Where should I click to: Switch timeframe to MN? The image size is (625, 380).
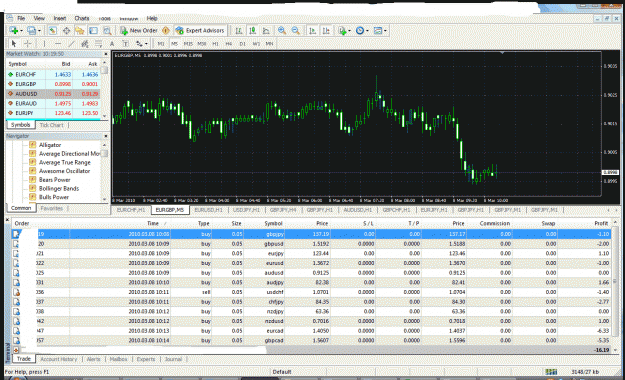269,44
